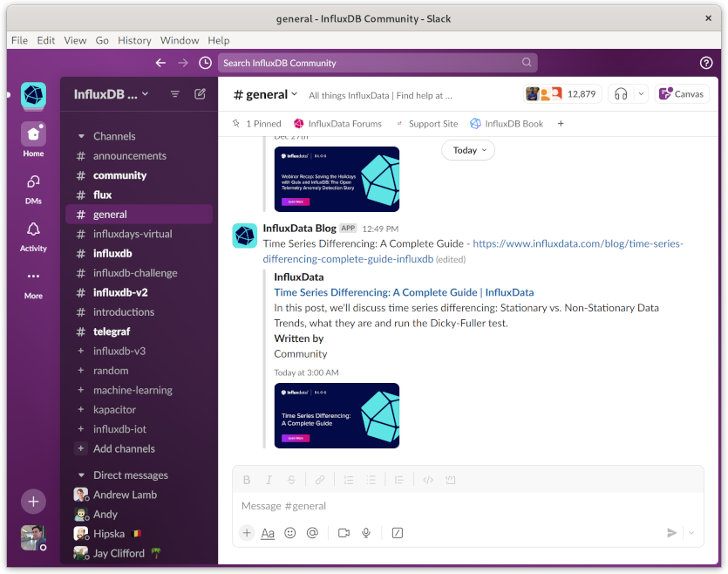Open the Today date divider dropdown
The width and height of the screenshot is (728, 574).
[x=467, y=150]
